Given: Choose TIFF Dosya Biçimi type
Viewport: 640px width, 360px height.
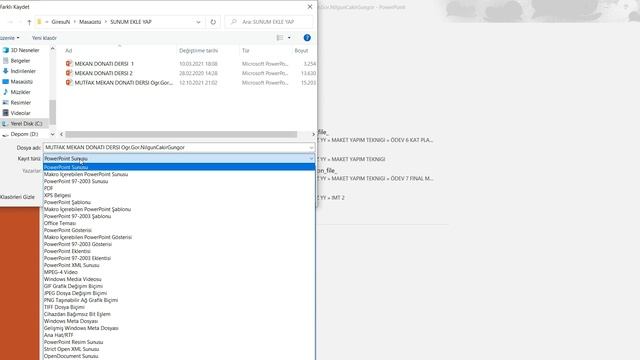Looking at the screenshot, I should 179,307.
